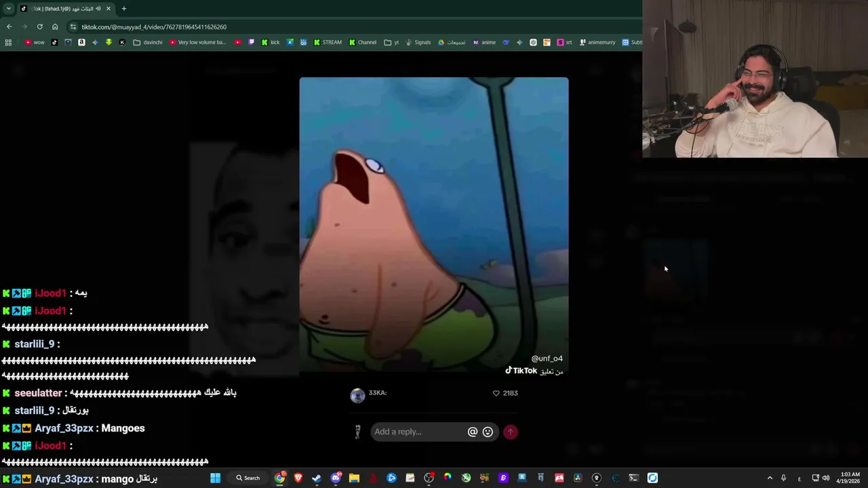Image resolution: width=868 pixels, height=488 pixels.
Task: Post the reply with red arrow button
Action: [510, 432]
